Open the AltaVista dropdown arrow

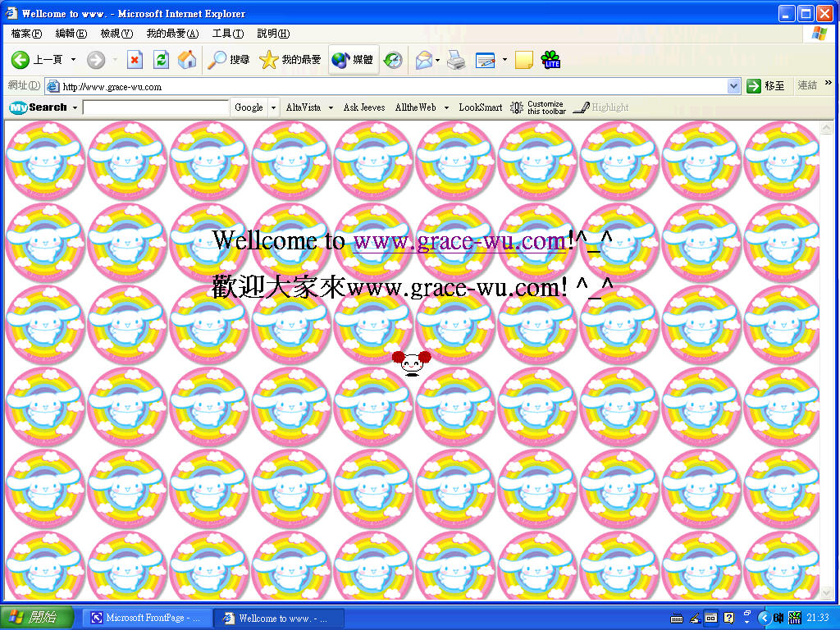click(x=331, y=107)
